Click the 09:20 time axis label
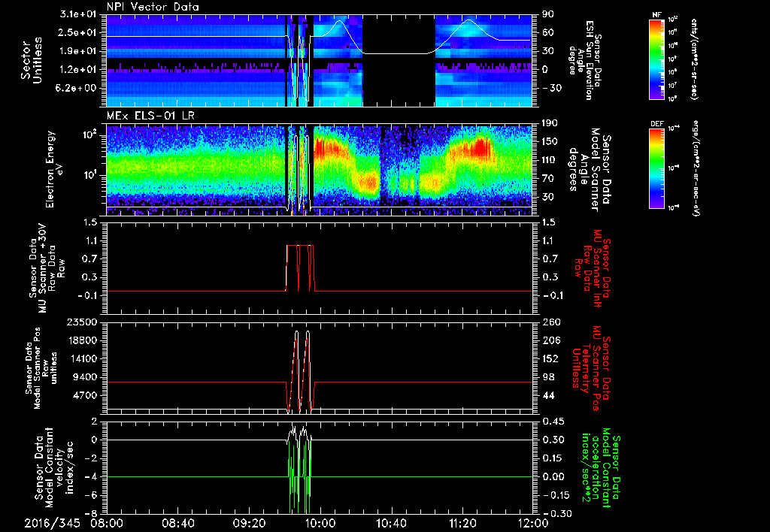The width and height of the screenshot is (770, 532). 249,523
